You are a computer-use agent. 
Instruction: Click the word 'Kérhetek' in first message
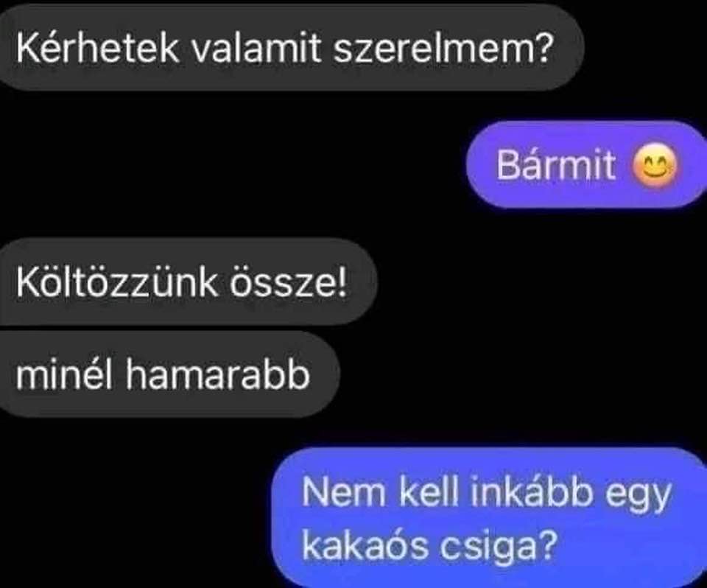(x=97, y=48)
